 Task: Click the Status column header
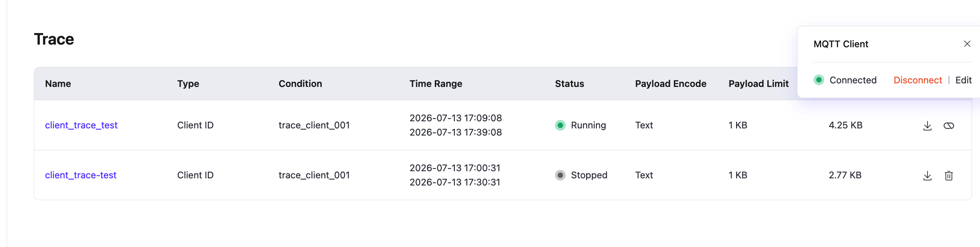click(x=569, y=84)
